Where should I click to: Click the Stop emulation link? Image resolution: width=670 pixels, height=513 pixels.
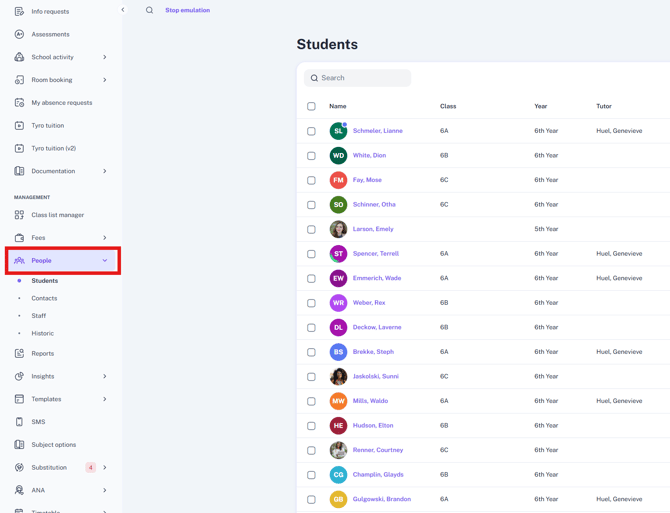coord(188,10)
